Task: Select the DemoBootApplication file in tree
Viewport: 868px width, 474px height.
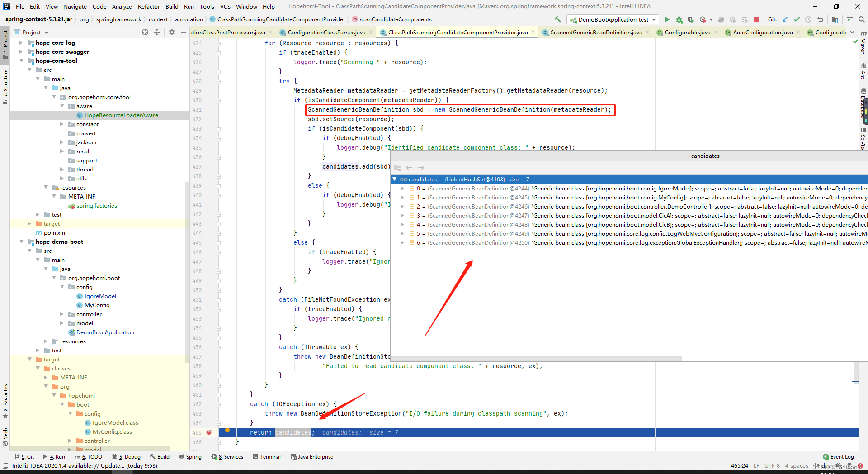Action: (105, 332)
